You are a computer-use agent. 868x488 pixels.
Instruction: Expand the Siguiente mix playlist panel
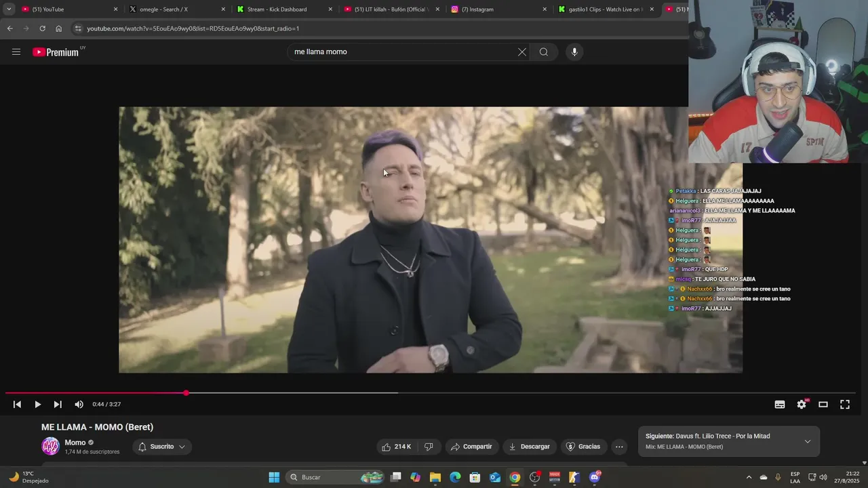pyautogui.click(x=807, y=441)
